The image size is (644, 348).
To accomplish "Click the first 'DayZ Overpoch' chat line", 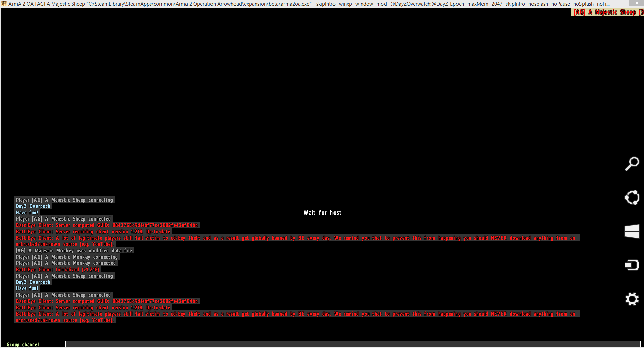I will point(33,206).
